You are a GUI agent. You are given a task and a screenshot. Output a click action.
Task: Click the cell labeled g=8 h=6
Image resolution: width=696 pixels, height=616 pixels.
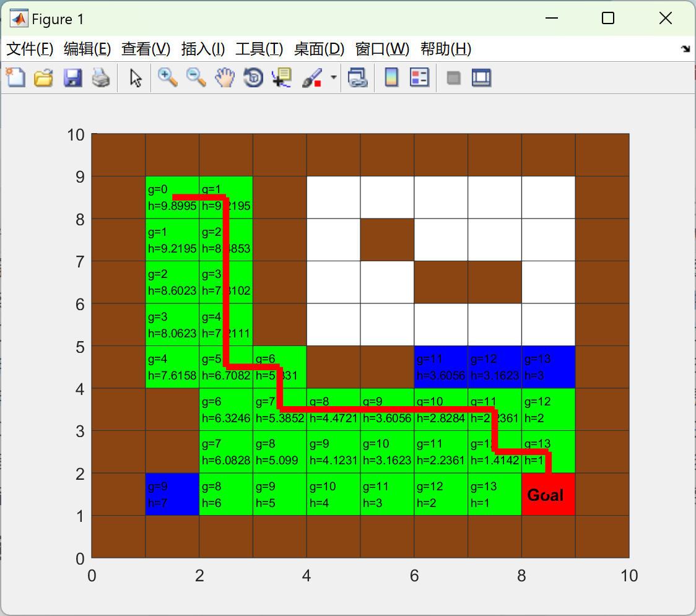226,494
